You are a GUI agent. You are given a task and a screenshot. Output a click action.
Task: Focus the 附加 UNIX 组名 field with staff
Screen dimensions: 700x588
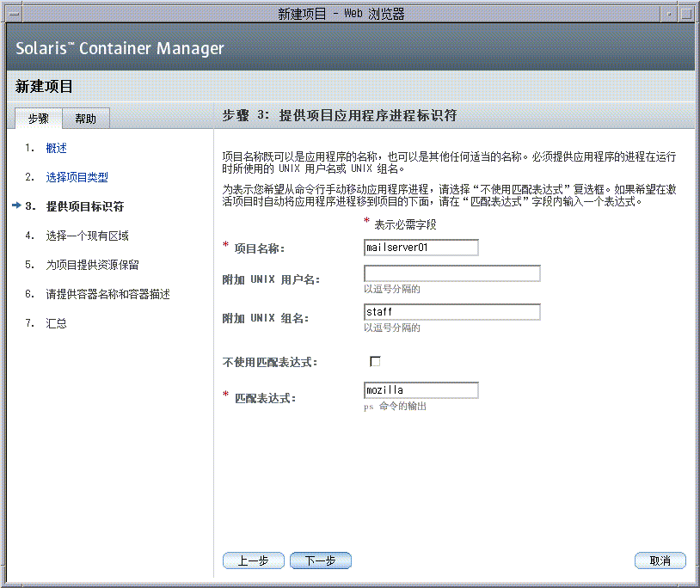click(x=451, y=312)
